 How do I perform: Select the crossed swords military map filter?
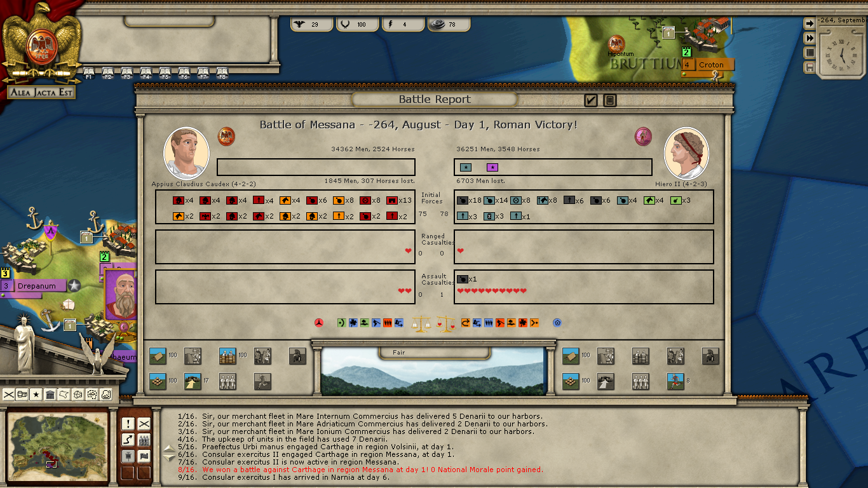pos(9,395)
